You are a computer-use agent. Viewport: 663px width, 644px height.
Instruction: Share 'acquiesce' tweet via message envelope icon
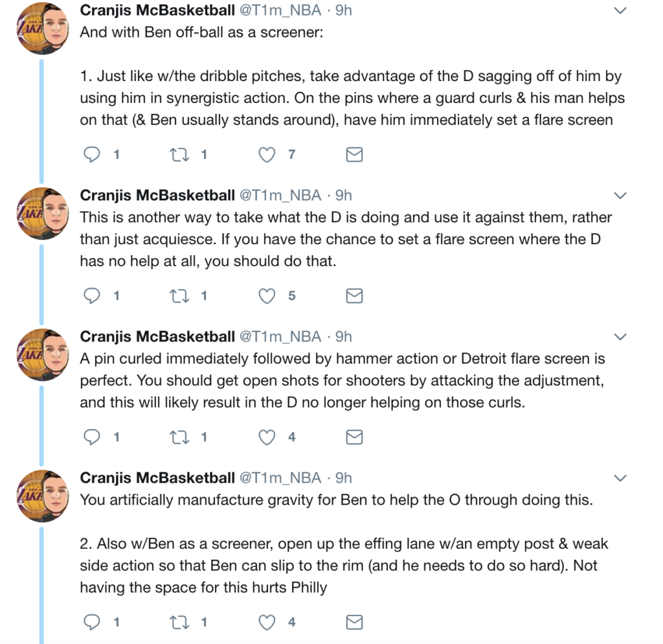(x=354, y=295)
